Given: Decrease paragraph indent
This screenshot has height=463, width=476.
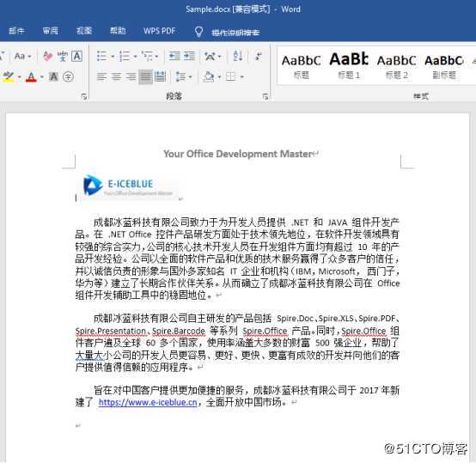Looking at the screenshot, I should click(174, 56).
